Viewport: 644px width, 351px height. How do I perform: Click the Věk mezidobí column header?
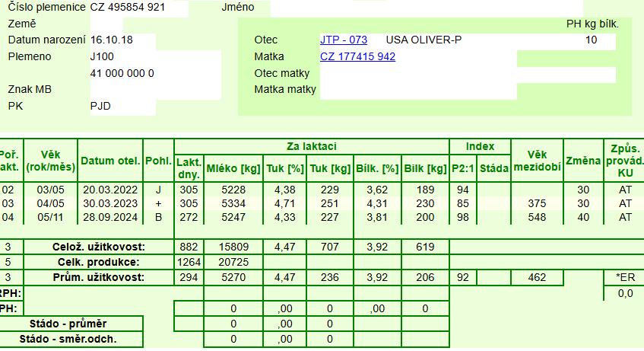538,161
